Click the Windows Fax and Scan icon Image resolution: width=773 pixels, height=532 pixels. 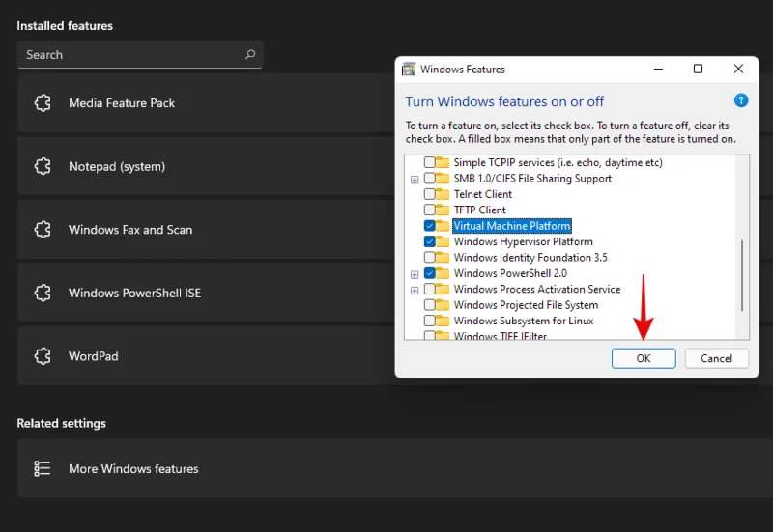(43, 230)
